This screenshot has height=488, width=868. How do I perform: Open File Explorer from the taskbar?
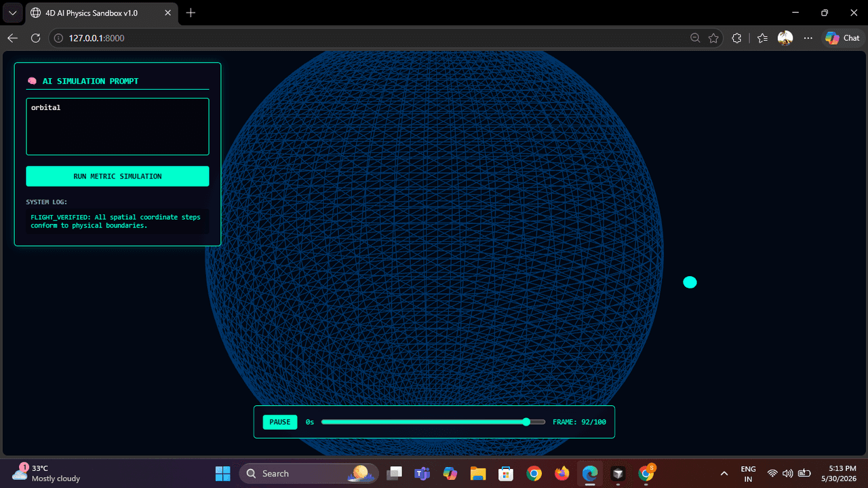click(x=478, y=473)
